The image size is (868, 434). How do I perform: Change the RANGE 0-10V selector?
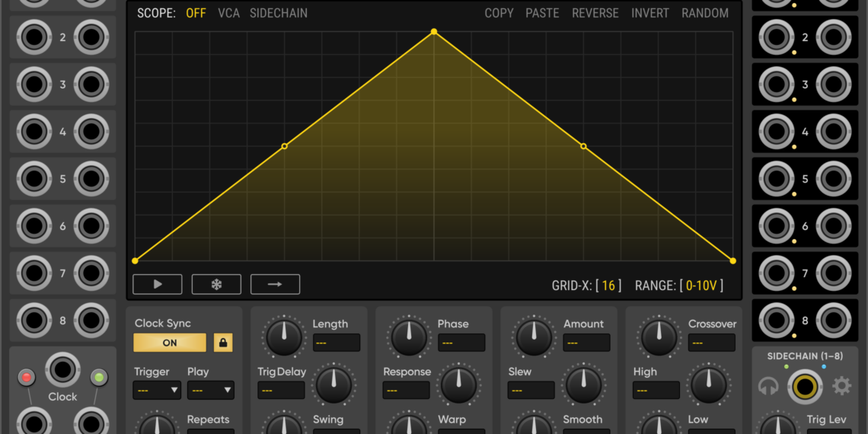(700, 286)
